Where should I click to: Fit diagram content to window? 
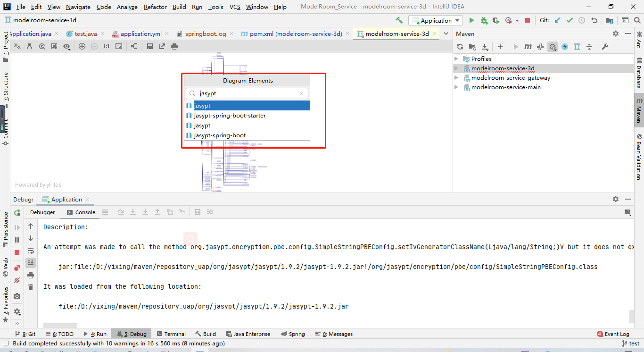119,46
